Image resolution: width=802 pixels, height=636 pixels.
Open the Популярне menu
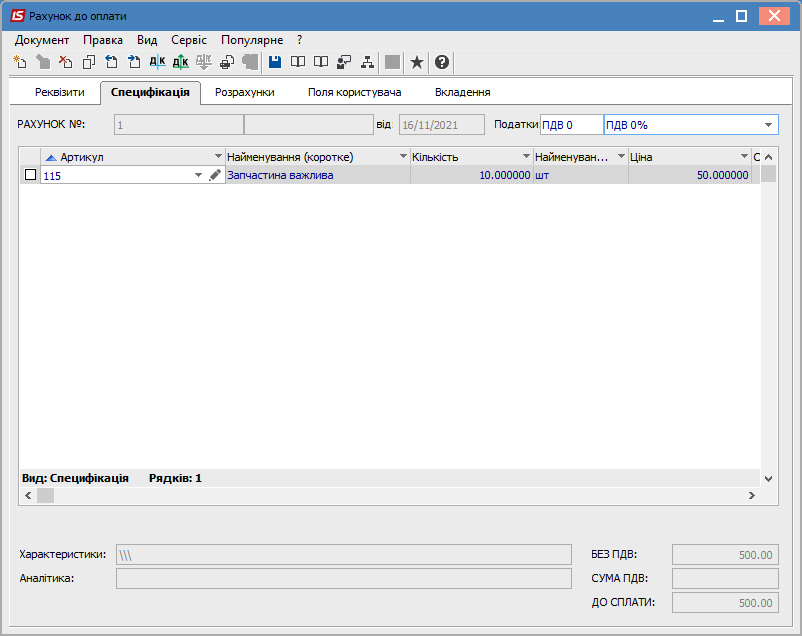[x=252, y=40]
